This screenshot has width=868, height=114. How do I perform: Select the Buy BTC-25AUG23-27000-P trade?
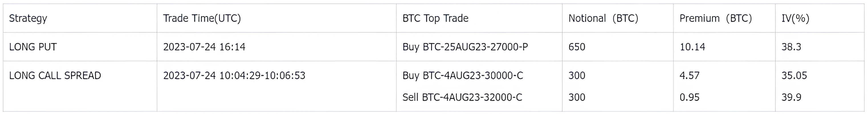click(465, 47)
